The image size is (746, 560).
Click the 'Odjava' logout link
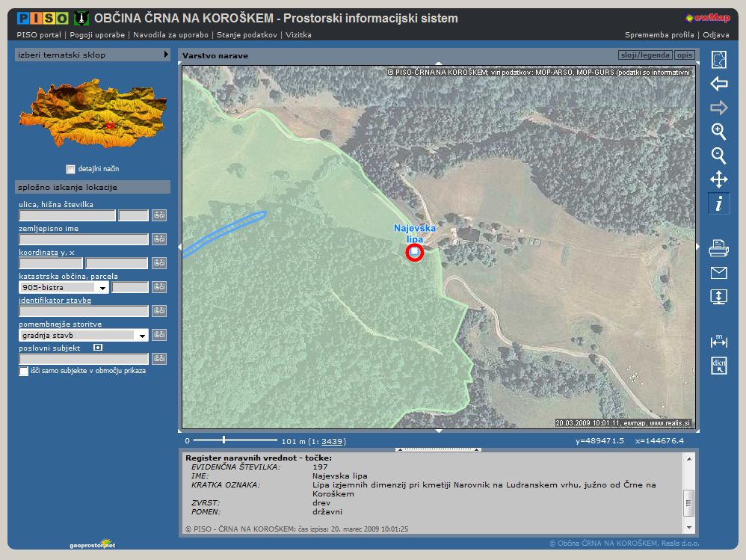tap(715, 35)
